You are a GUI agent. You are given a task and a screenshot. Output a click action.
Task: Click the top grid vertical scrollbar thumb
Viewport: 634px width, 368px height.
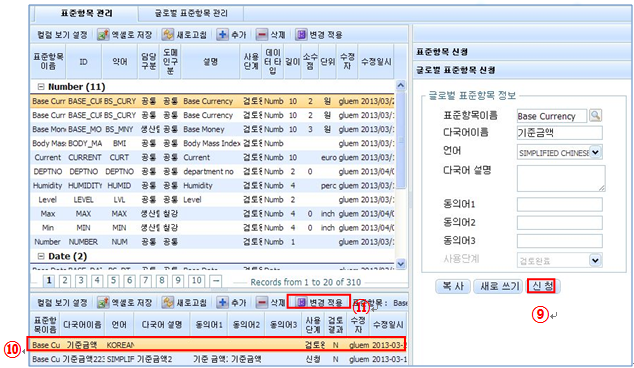[x=400, y=140]
